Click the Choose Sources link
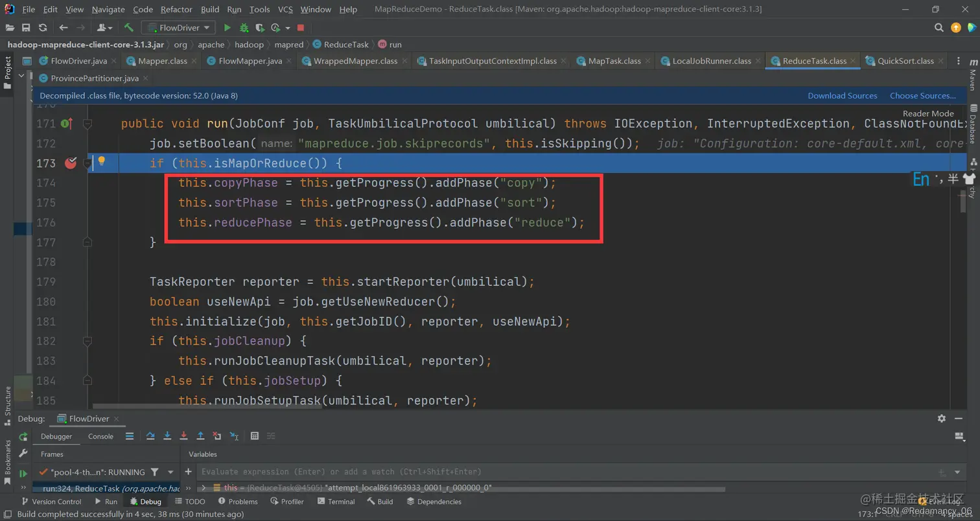Screen dimensions: 980x521 923,96
